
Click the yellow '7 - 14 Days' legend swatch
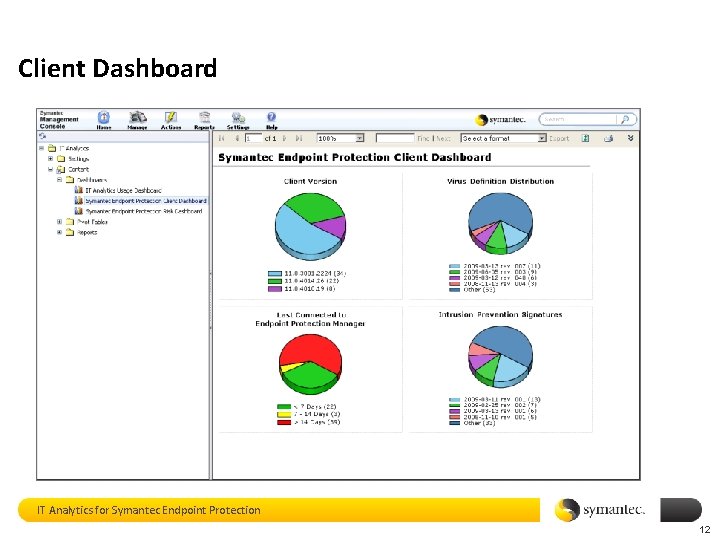coord(284,414)
